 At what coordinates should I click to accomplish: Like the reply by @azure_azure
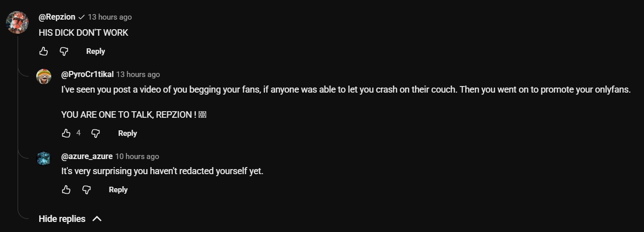[x=66, y=190]
